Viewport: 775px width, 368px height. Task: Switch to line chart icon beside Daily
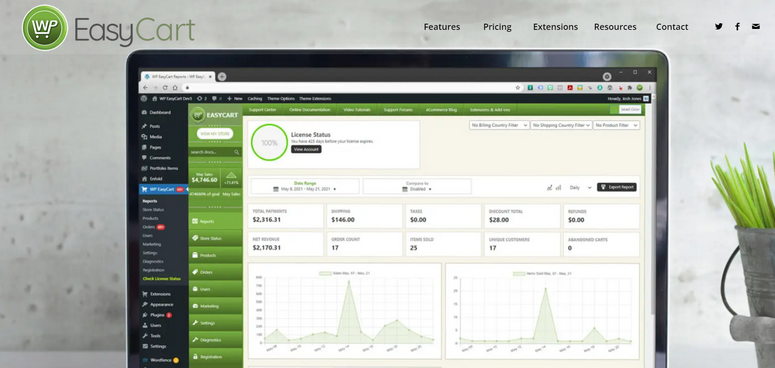point(550,188)
